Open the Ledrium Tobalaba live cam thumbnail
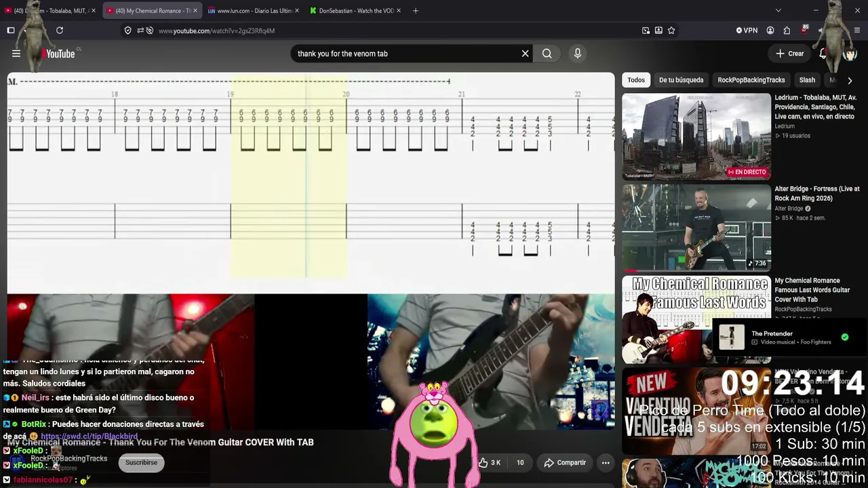Screen dimensions: 868x488 696,136
